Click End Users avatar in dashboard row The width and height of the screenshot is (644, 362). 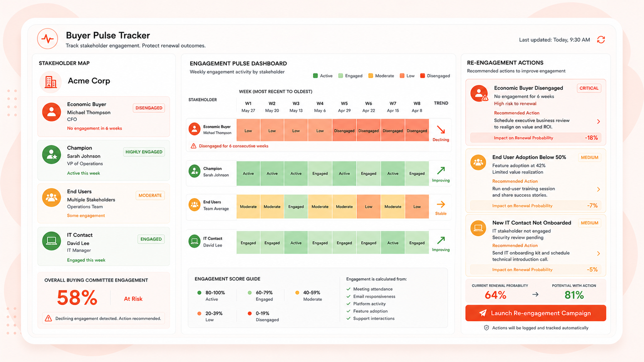tap(195, 205)
